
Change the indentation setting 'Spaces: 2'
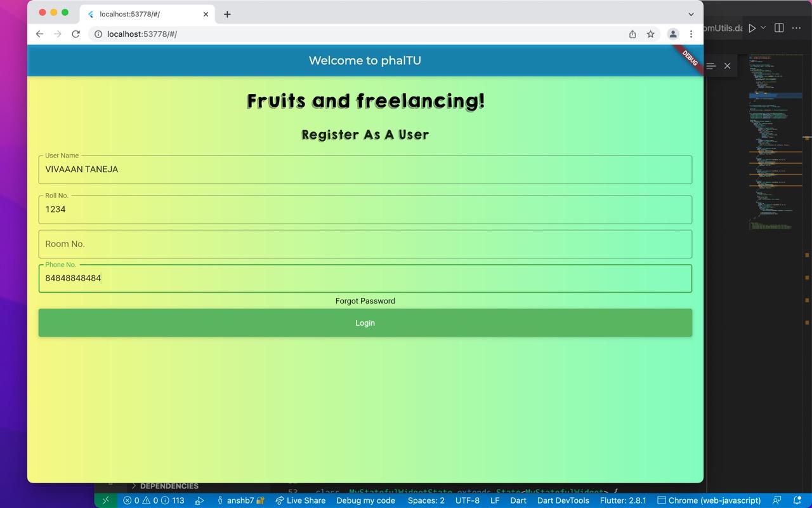(x=426, y=500)
